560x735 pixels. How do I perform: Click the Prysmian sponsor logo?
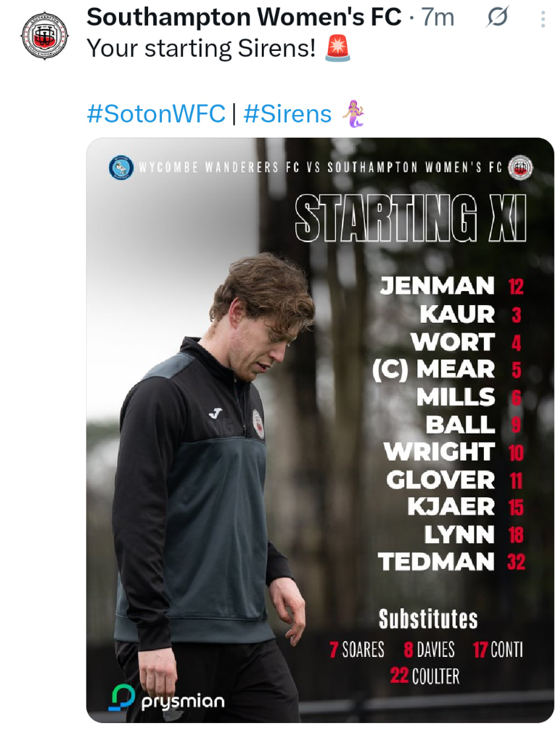click(x=167, y=699)
